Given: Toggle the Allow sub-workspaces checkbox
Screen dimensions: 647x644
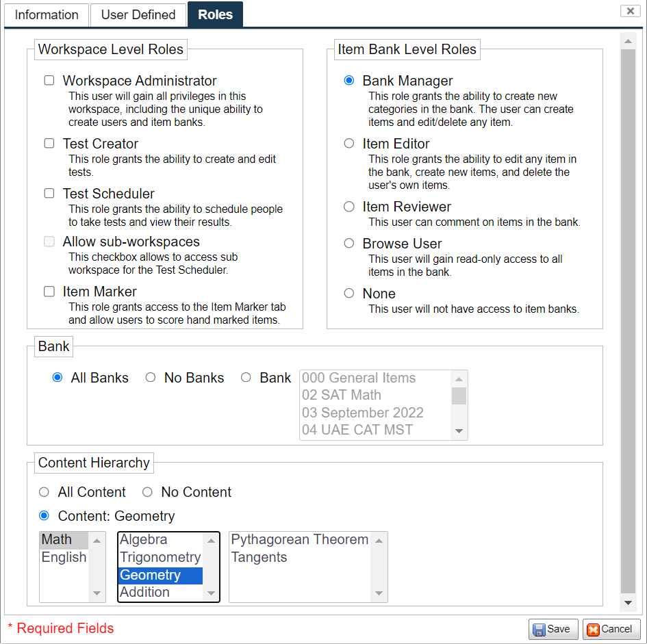Looking at the screenshot, I should coord(49,242).
